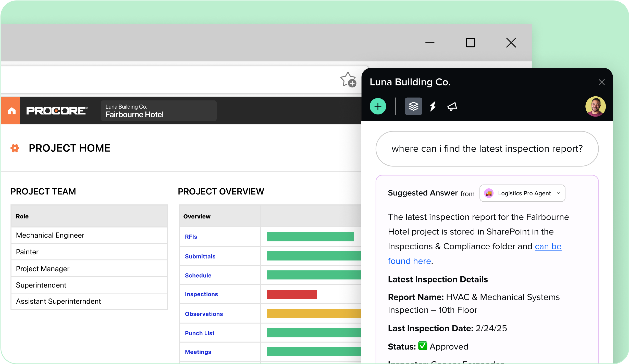The width and height of the screenshot is (629, 364).
Task: Open the RFIs overview link
Action: (191, 237)
